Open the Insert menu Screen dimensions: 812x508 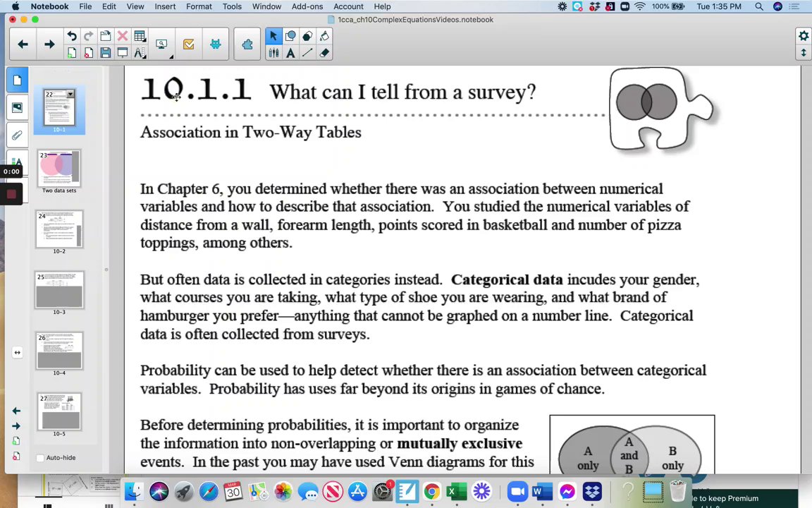tap(165, 6)
